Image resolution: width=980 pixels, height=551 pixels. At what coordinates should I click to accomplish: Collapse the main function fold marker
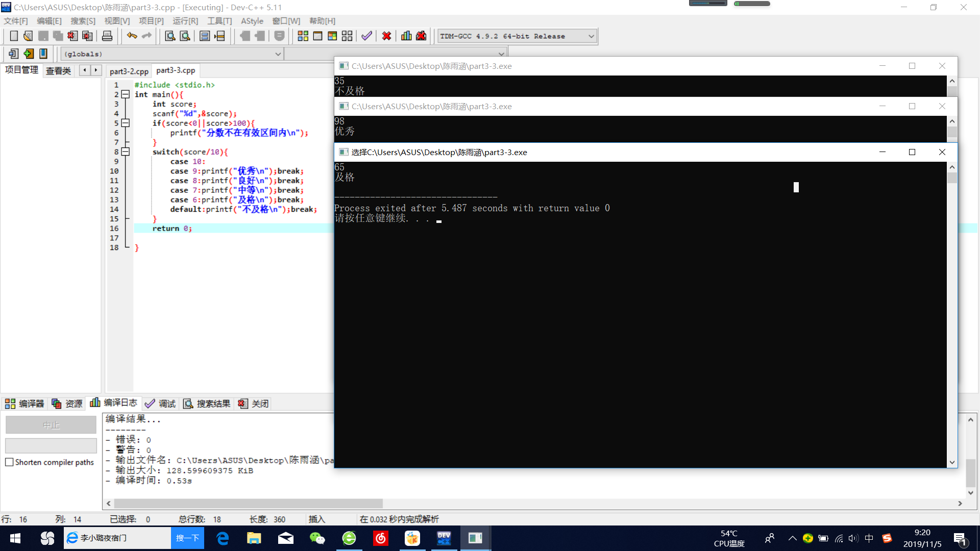tap(125, 94)
